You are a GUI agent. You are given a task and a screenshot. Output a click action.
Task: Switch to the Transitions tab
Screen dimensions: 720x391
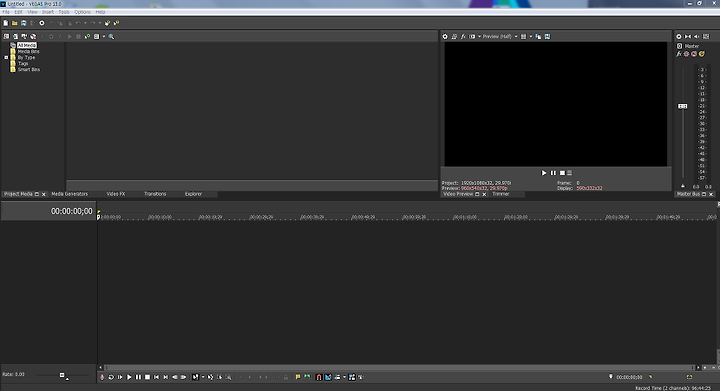(x=155, y=194)
